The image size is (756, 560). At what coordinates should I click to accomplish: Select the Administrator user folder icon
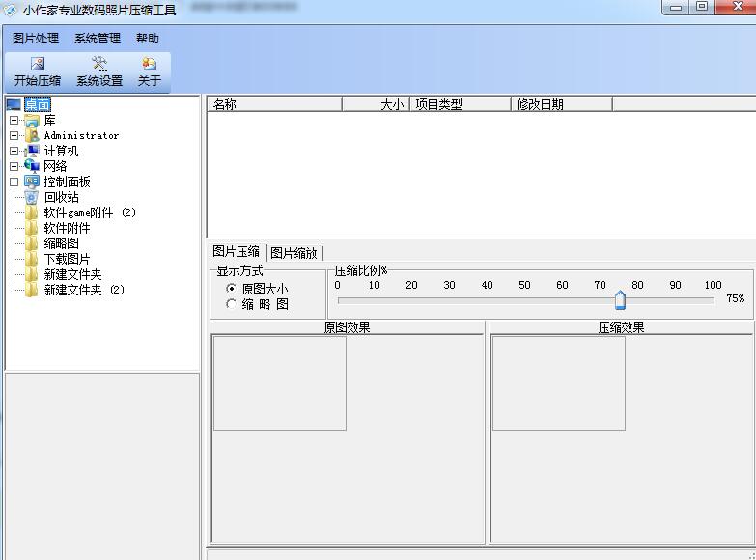click(32, 136)
